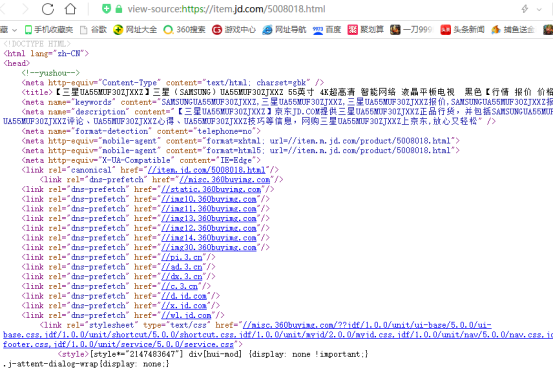Screen dimensions: 553x369
Task: Expand the favorites dropdown arrow
Action: point(14,30)
